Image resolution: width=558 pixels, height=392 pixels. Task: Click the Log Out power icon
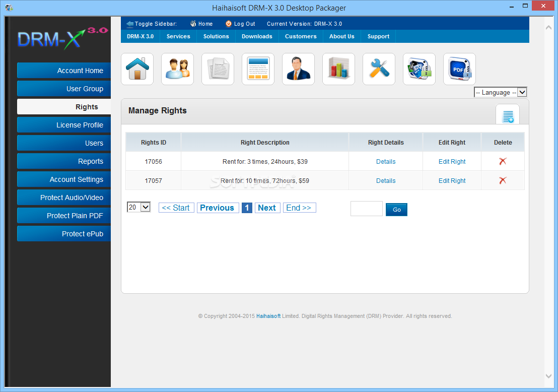click(x=229, y=24)
